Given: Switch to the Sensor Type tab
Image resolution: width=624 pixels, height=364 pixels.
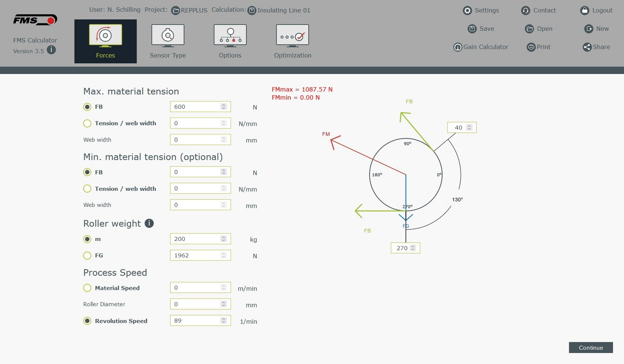Looking at the screenshot, I should coord(168,41).
